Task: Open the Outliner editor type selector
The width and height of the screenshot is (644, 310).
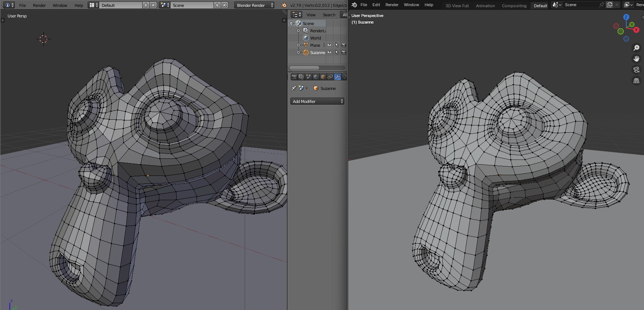Action: pyautogui.click(x=296, y=15)
